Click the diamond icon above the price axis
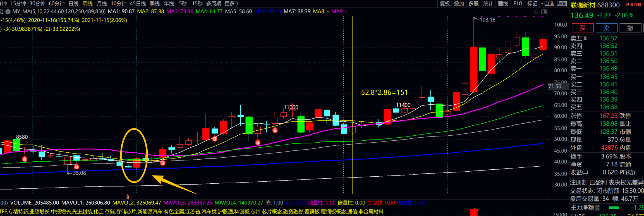Screen dimensions: 644x216 [536, 12]
